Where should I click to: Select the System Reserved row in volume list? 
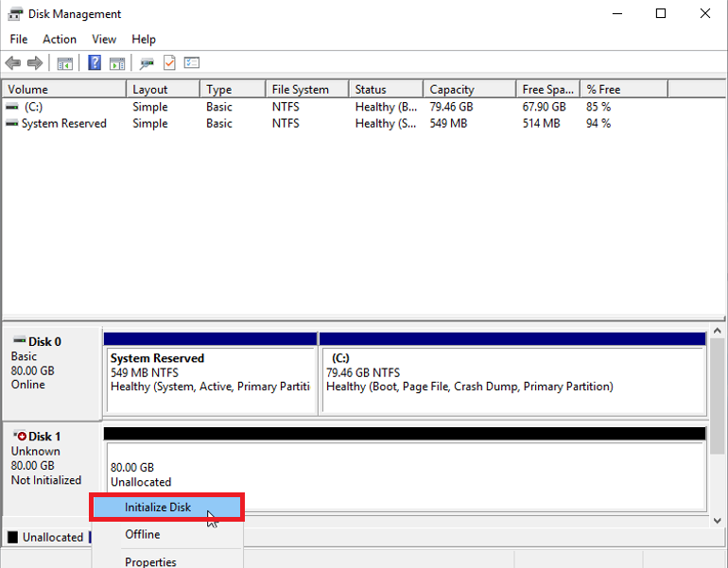point(63,124)
